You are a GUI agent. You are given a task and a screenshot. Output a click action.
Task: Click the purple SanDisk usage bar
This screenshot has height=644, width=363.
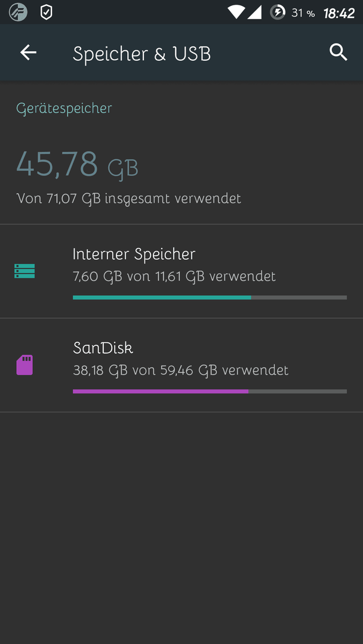(x=210, y=391)
